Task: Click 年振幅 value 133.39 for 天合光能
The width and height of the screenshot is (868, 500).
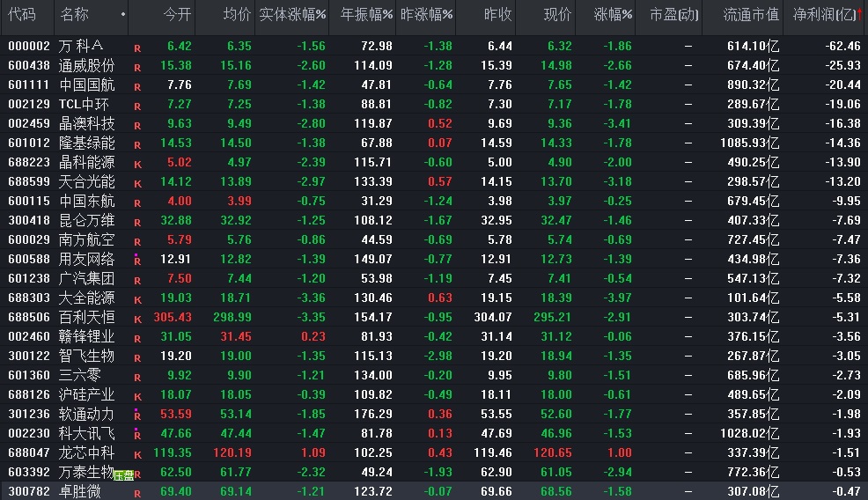Action: tap(373, 181)
